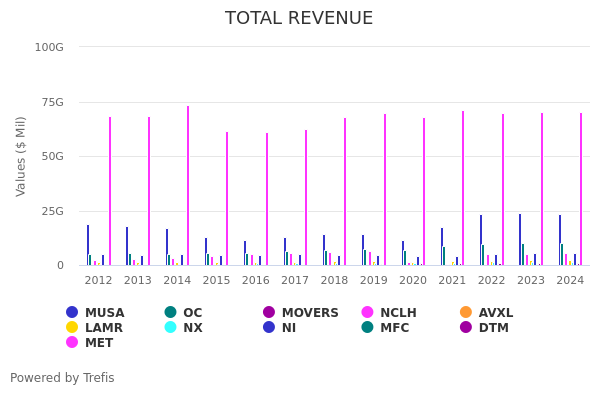The width and height of the screenshot is (600, 400).
Task: Select the yellow LAMR legend icon
Action: [x=72, y=328]
